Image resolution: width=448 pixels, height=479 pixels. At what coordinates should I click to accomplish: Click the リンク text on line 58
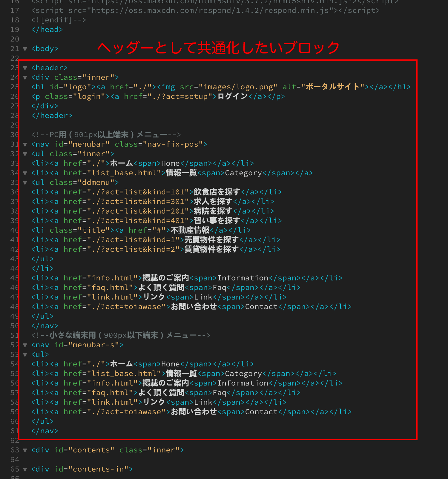pos(154,402)
